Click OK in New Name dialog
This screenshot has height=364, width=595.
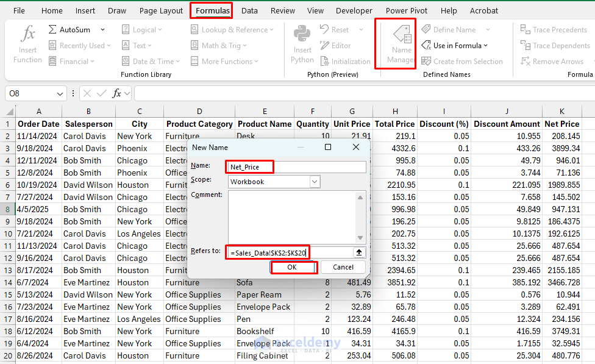tap(292, 267)
